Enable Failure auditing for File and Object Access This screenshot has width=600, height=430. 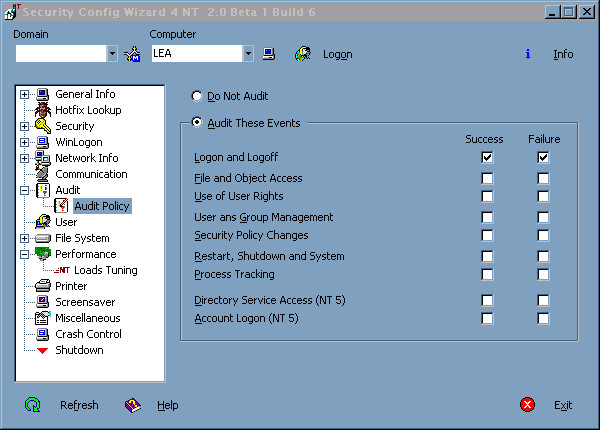(543, 179)
